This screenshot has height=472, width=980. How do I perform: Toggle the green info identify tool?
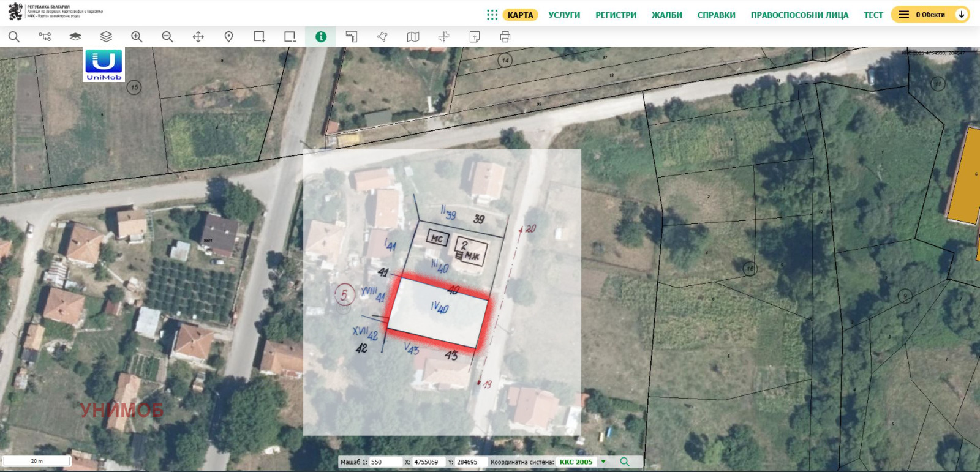(x=320, y=37)
